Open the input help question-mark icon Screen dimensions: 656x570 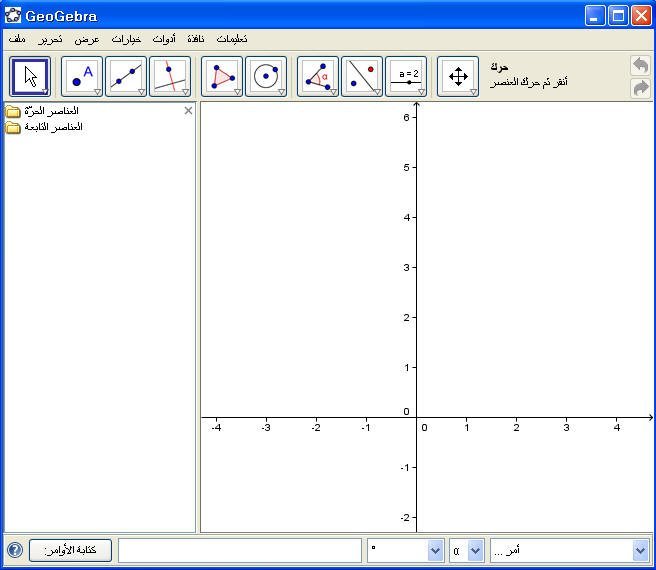[x=15, y=549]
